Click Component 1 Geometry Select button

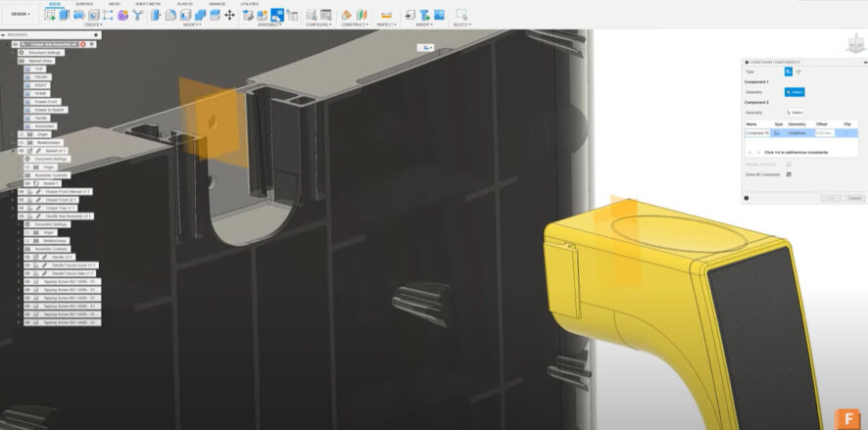[795, 92]
